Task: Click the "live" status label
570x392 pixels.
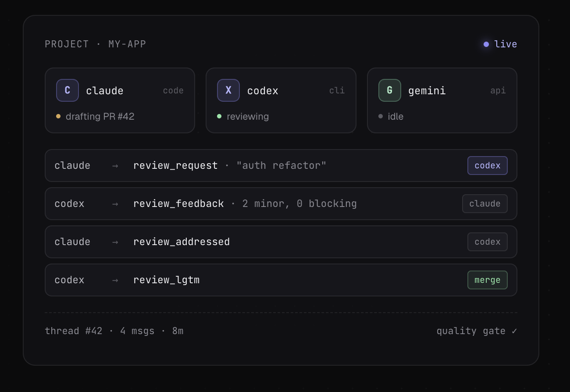Action: [506, 44]
